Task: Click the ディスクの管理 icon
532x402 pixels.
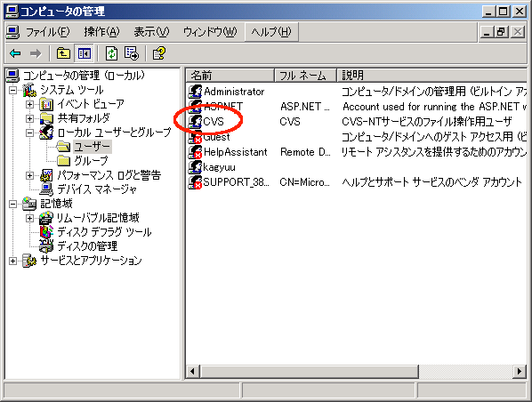Action: pyautogui.click(x=46, y=246)
